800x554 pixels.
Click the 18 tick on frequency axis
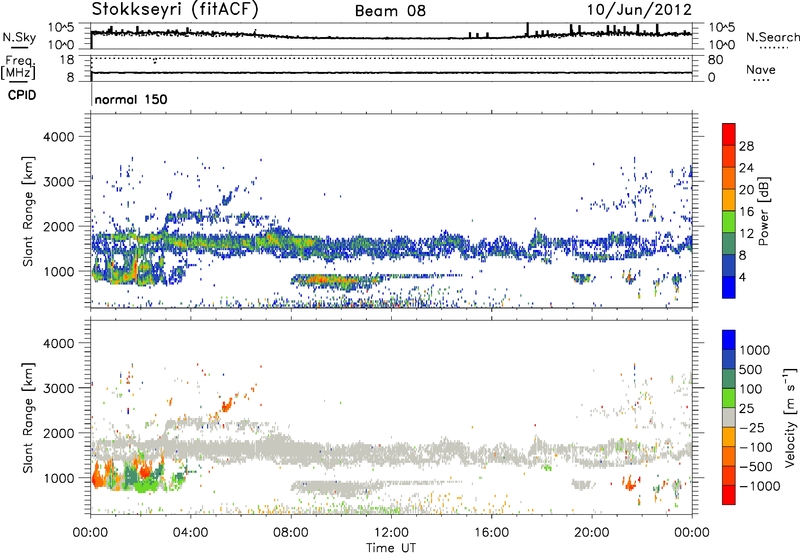click(67, 60)
